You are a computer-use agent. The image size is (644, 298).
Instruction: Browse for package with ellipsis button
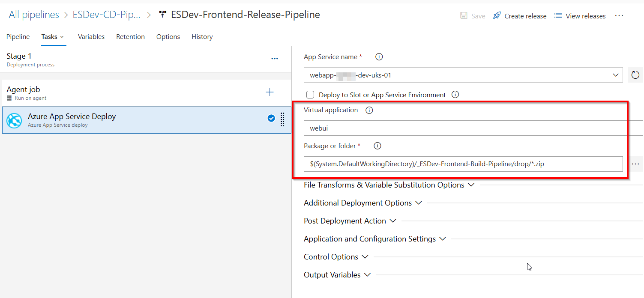[635, 164]
